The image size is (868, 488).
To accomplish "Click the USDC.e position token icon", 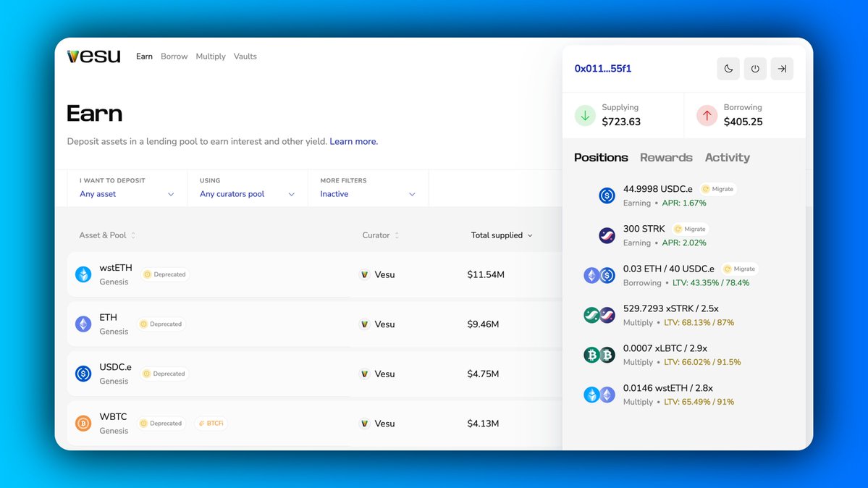I will click(x=607, y=195).
